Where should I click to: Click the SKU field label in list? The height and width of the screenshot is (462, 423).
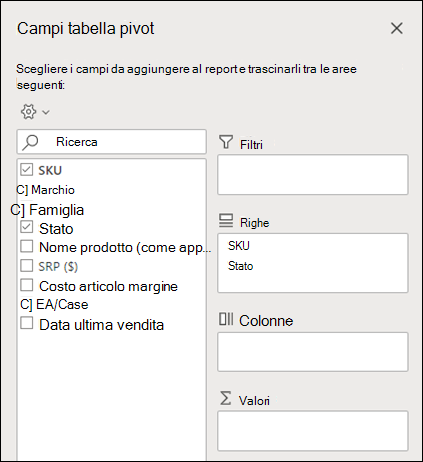pyautogui.click(x=50, y=170)
